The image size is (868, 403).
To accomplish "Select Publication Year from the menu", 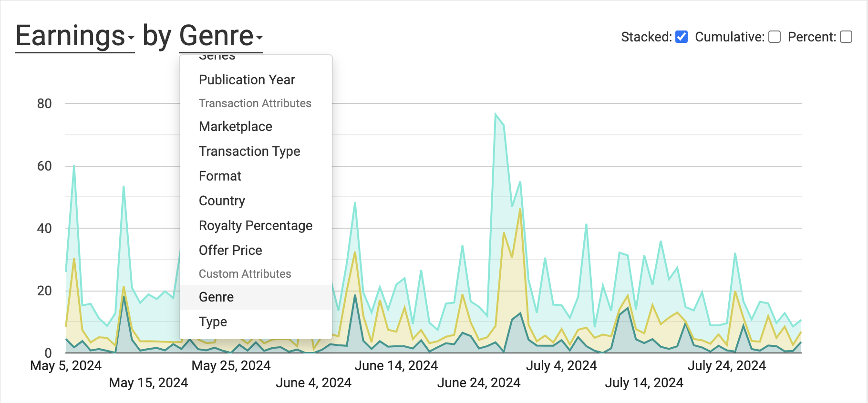I will click(x=256, y=80).
